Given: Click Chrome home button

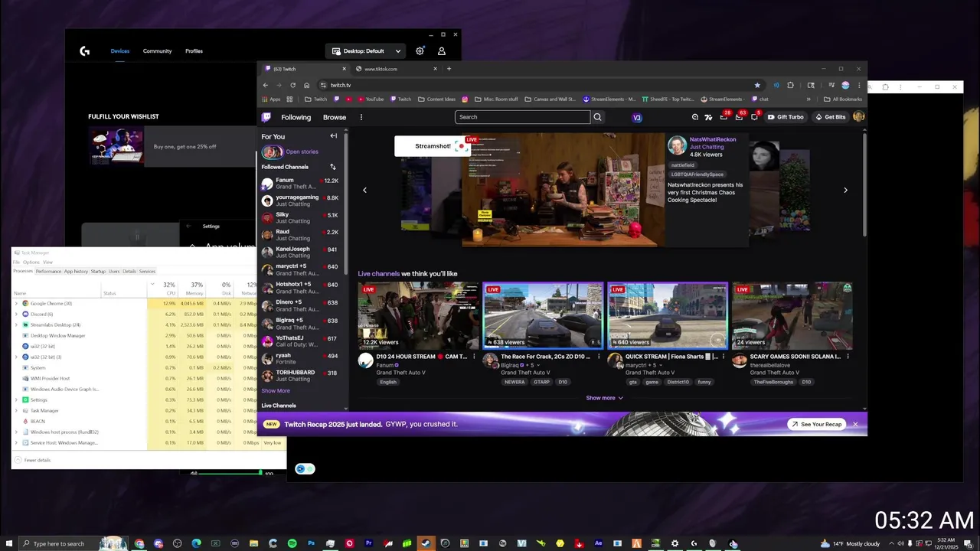Looking at the screenshot, I should [x=306, y=85].
